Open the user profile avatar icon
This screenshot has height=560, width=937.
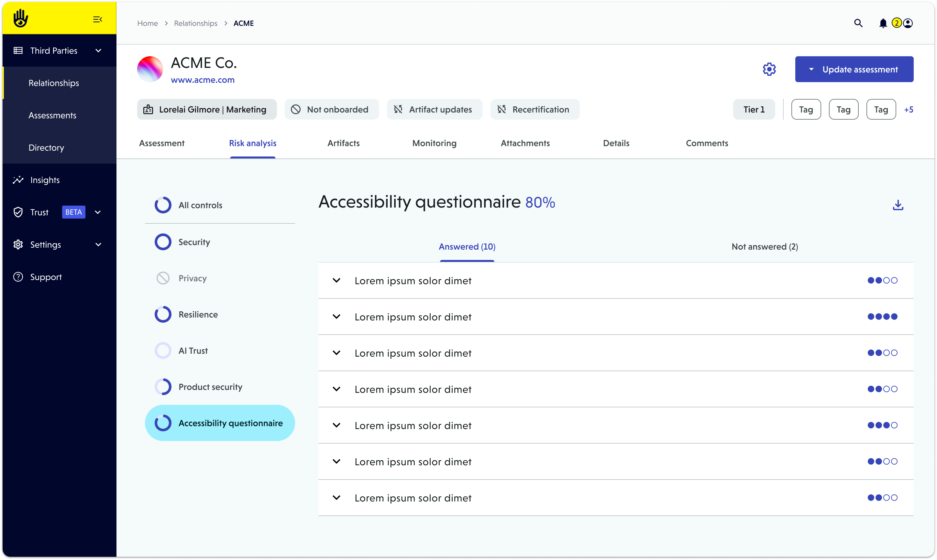(x=908, y=23)
